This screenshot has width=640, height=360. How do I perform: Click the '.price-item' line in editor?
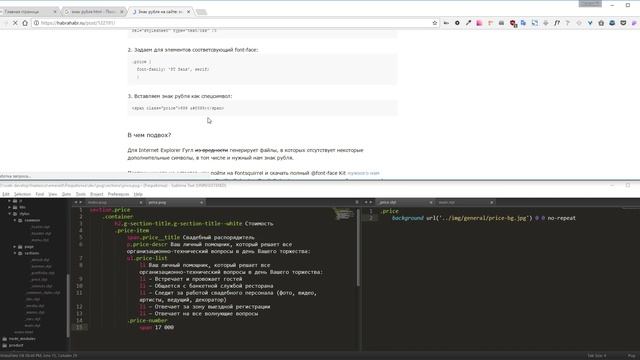132,231
